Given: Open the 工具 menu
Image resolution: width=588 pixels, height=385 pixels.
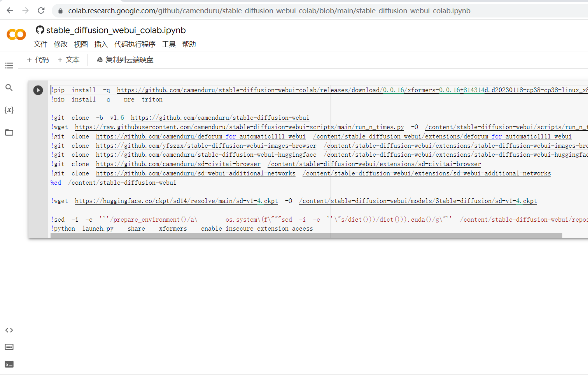Looking at the screenshot, I should [169, 44].
